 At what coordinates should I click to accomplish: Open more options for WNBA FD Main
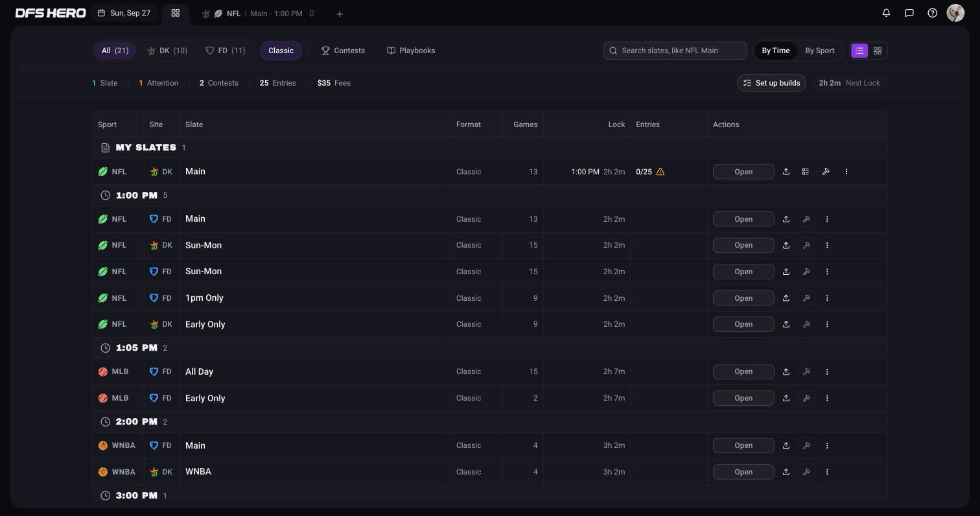coord(827,445)
